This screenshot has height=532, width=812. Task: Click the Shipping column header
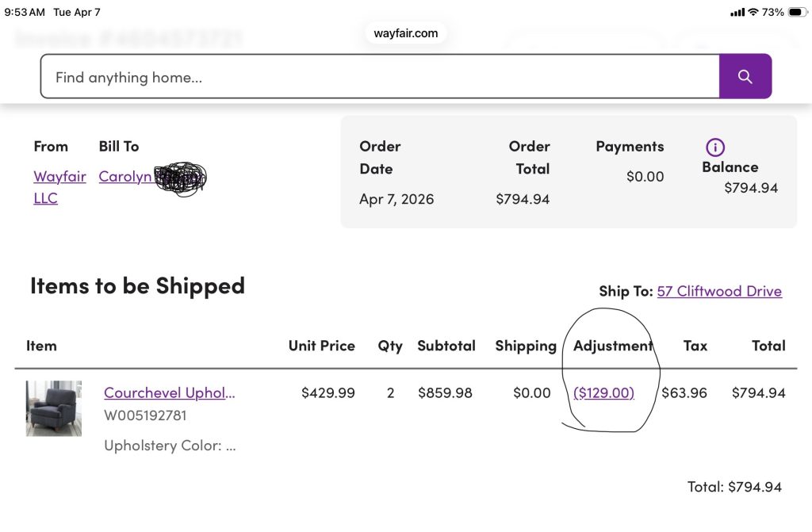coord(526,346)
